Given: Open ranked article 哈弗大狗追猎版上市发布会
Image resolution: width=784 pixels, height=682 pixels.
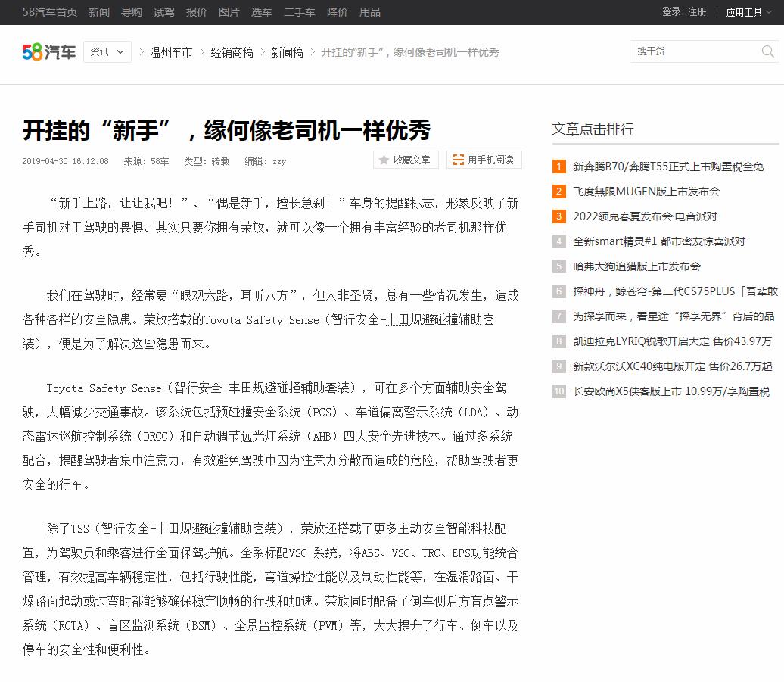Looking at the screenshot, I should pyautogui.click(x=636, y=266).
